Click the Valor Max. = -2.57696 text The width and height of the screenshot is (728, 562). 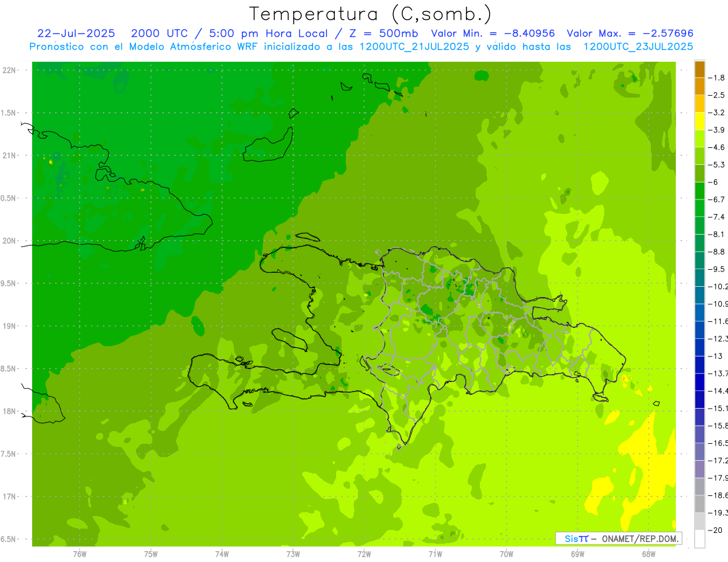tap(629, 33)
